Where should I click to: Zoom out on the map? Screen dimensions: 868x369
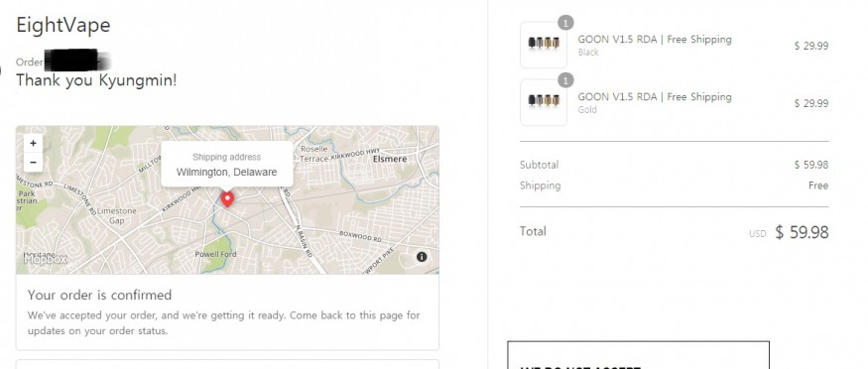[x=33, y=162]
